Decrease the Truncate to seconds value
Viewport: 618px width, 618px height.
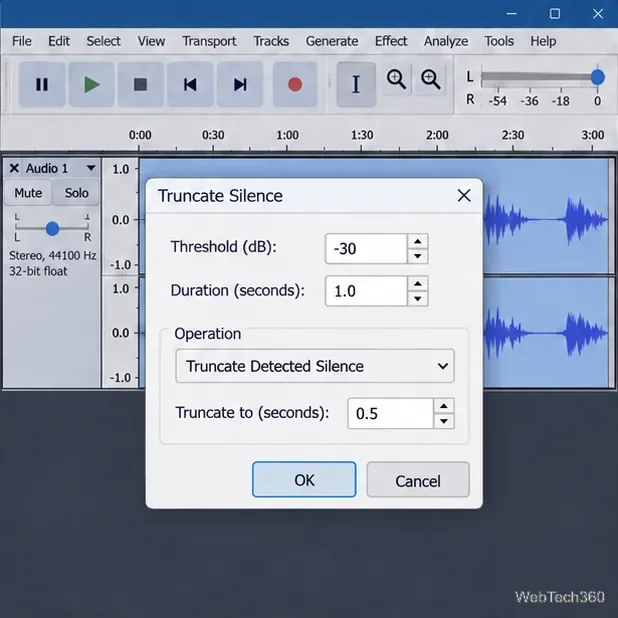[444, 421]
